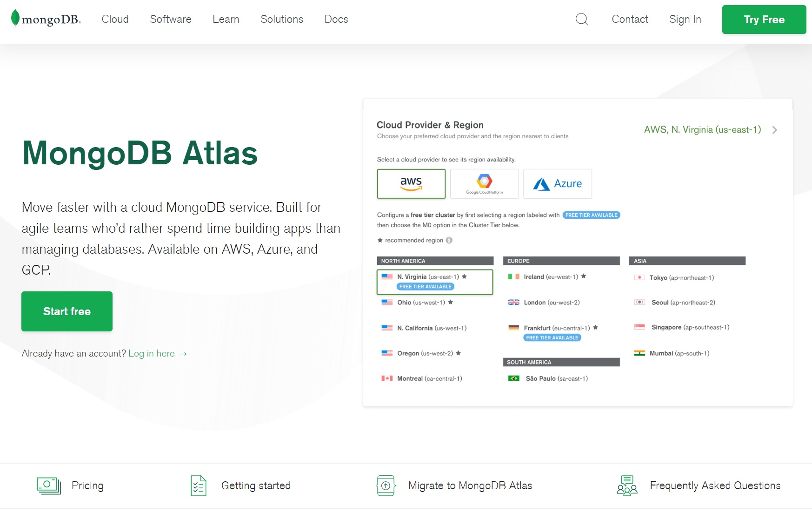Click the Frequently Asked Questions people icon
The width and height of the screenshot is (812, 512).
click(x=627, y=485)
